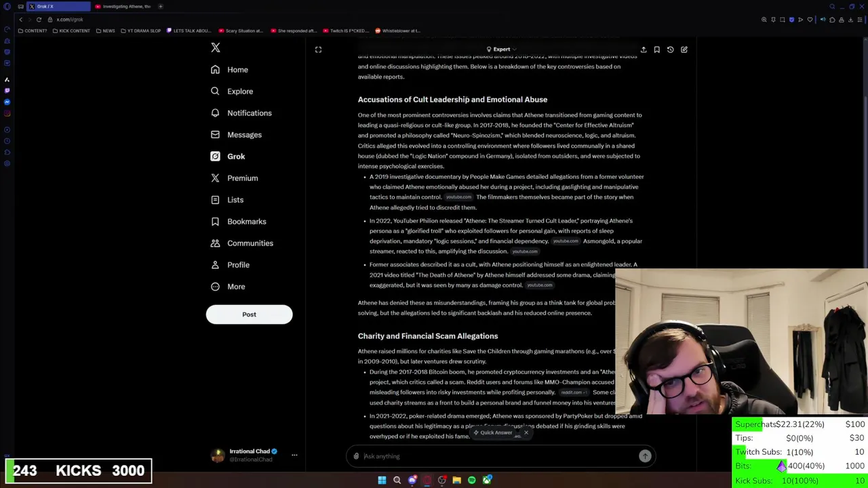Open the browser easy setup menu icon

pos(860,20)
